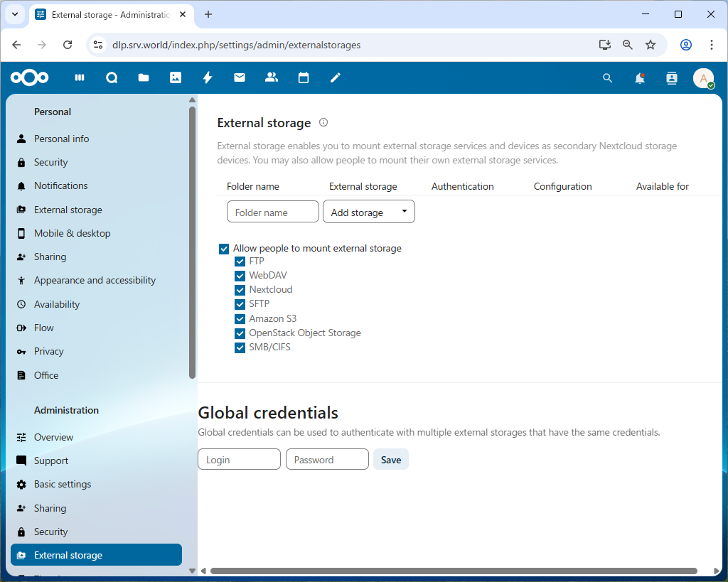Open the Files app folder icon
Screen dimensions: 728x582
pos(144,78)
